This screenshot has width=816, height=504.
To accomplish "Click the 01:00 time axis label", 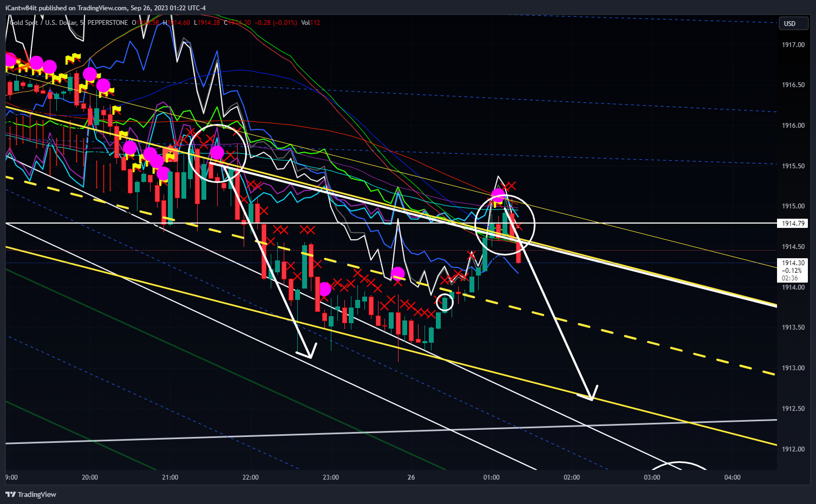I will coord(492,477).
